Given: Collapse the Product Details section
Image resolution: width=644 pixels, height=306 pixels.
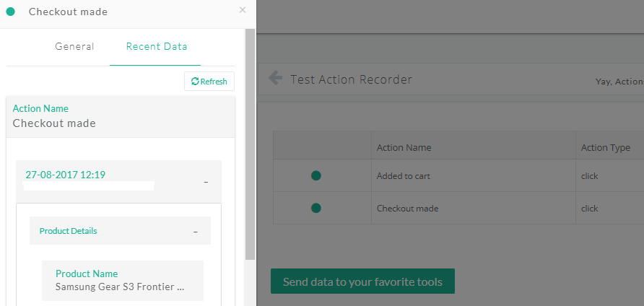Looking at the screenshot, I should tap(196, 232).
